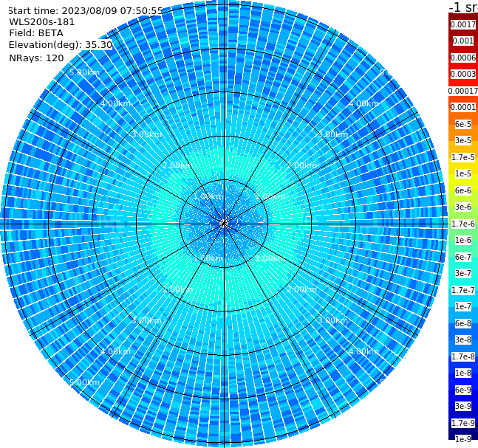The image size is (478, 448).
Task: Select the 3e-7 colorbar value
Action: 463,273
